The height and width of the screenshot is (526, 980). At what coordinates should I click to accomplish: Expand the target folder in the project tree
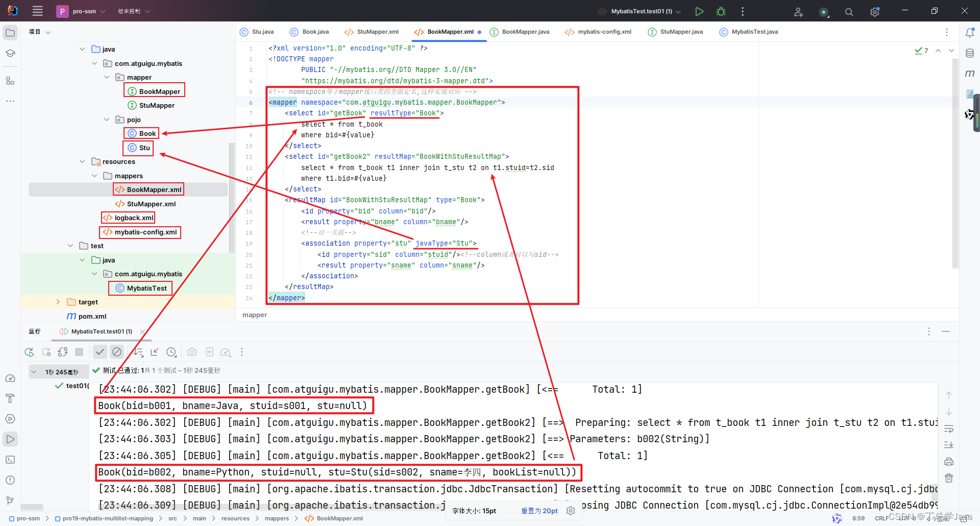coord(58,302)
